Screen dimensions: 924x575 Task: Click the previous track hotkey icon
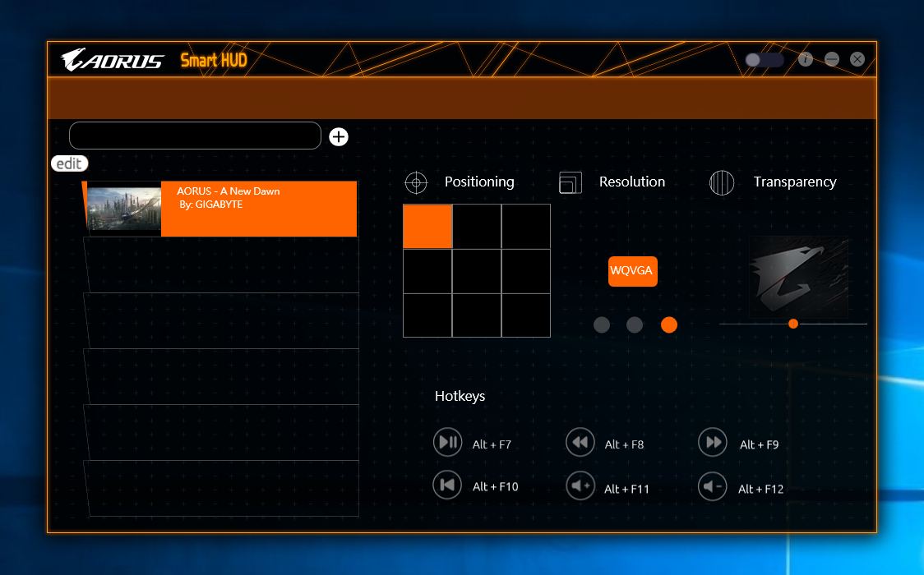pyautogui.click(x=447, y=485)
